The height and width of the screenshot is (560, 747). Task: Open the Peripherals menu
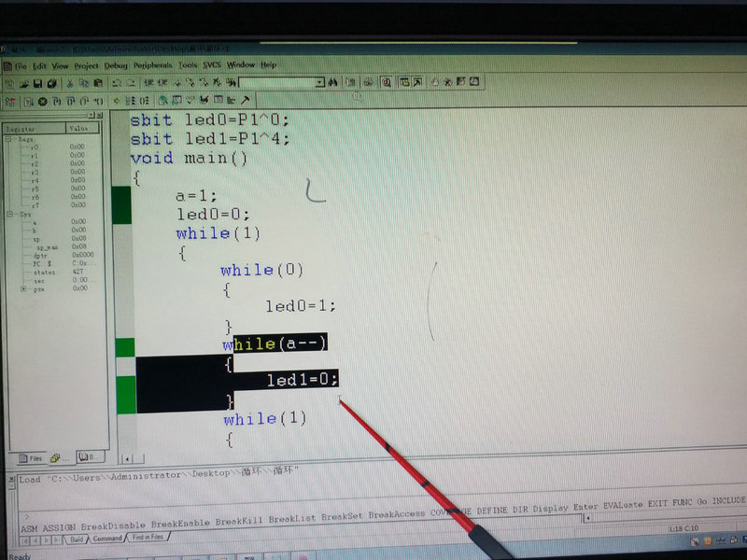coord(152,65)
